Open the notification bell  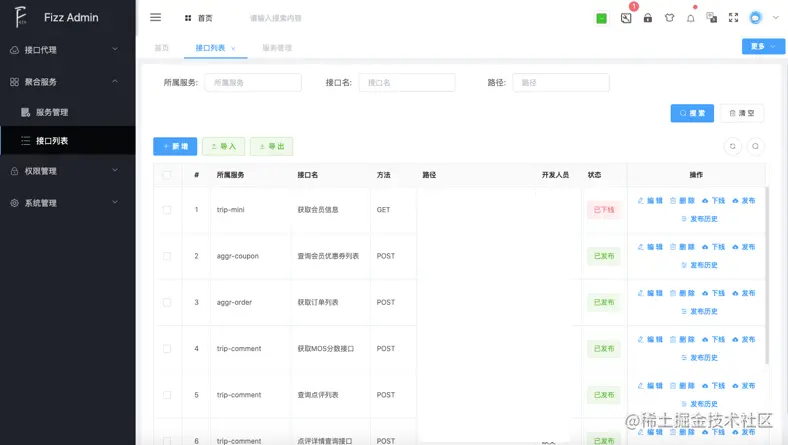tap(691, 19)
